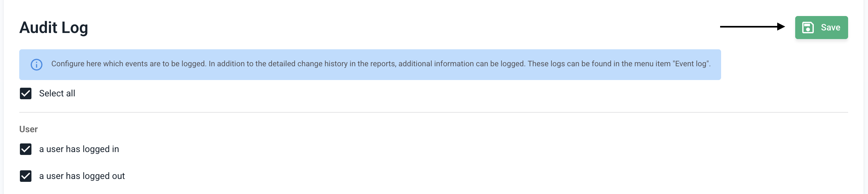Click the info circle icon in banner
The height and width of the screenshot is (194, 868).
[36, 64]
